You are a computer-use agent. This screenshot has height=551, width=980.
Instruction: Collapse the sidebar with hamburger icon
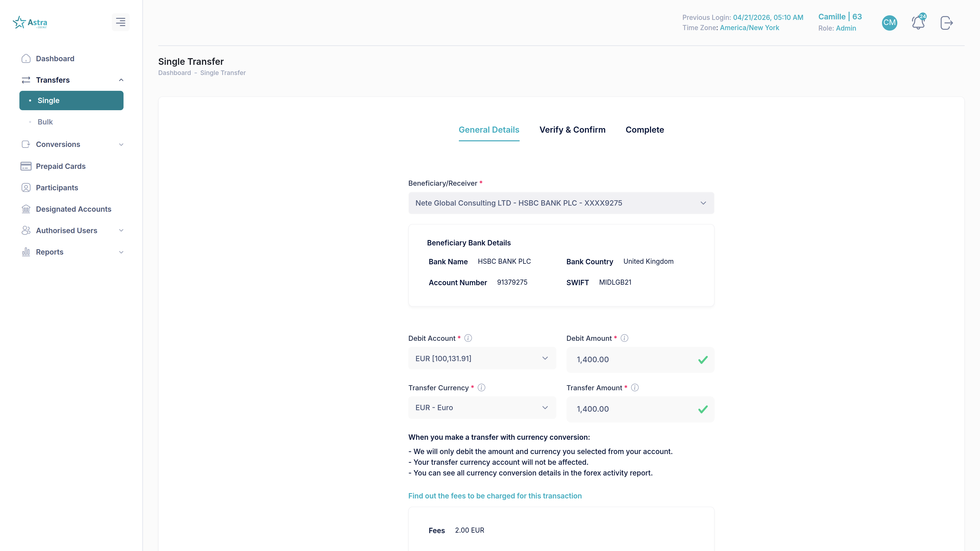coord(121,22)
